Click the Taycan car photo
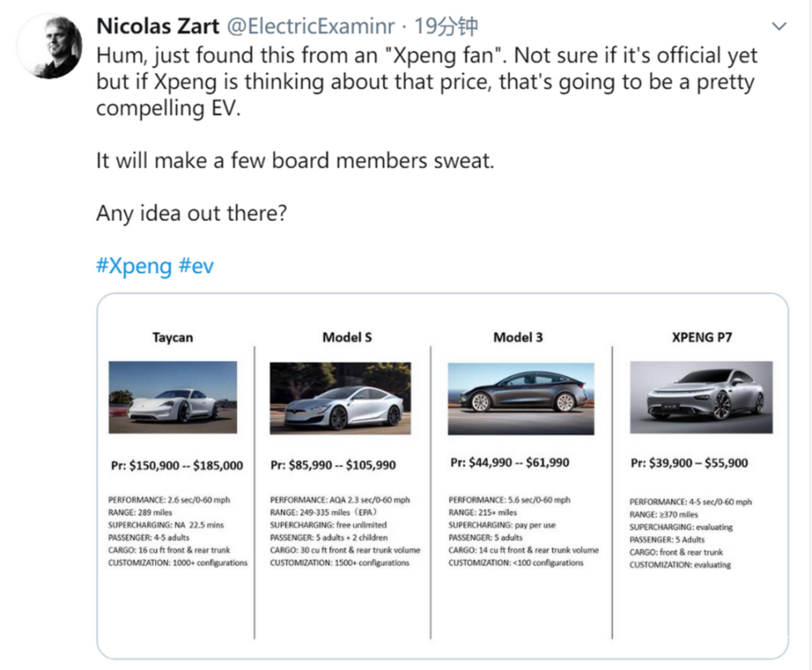This screenshot has height=670, width=812. tap(173, 398)
